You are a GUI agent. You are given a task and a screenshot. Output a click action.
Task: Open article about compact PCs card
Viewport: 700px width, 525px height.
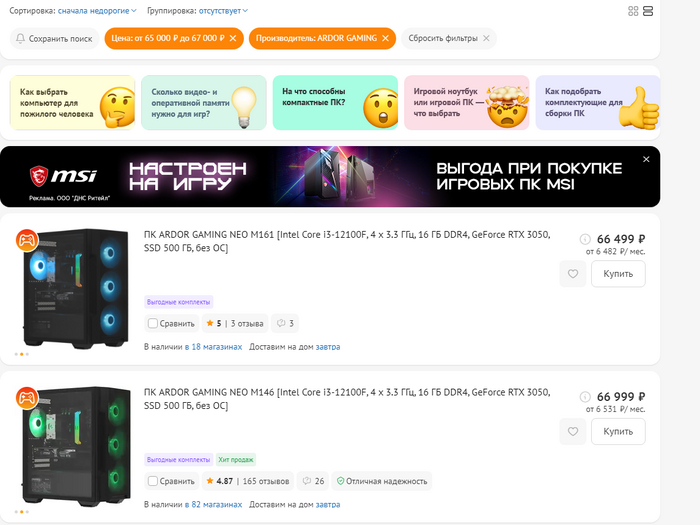pos(335,103)
